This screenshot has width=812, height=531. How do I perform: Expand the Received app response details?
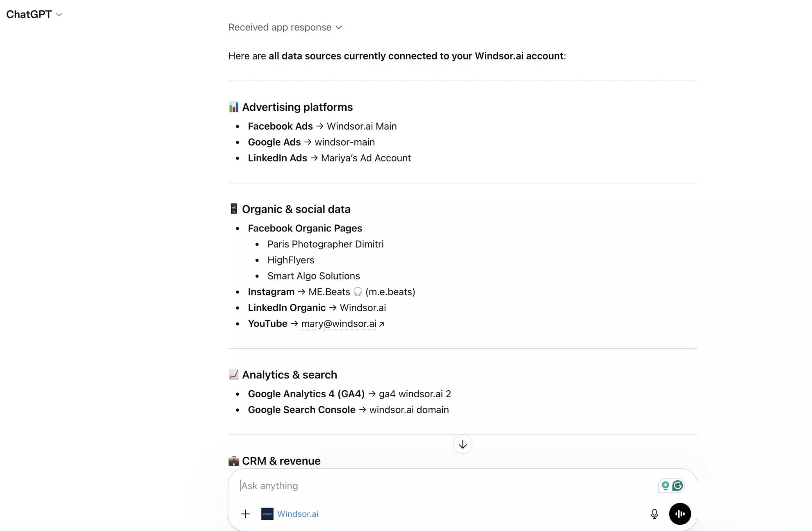click(x=285, y=27)
